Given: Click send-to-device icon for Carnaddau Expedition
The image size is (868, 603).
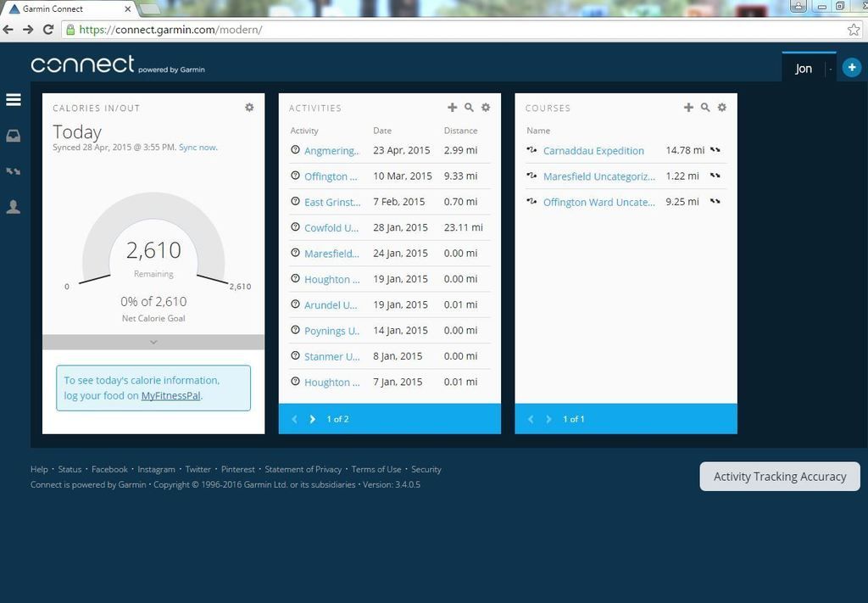Looking at the screenshot, I should click(x=715, y=149).
